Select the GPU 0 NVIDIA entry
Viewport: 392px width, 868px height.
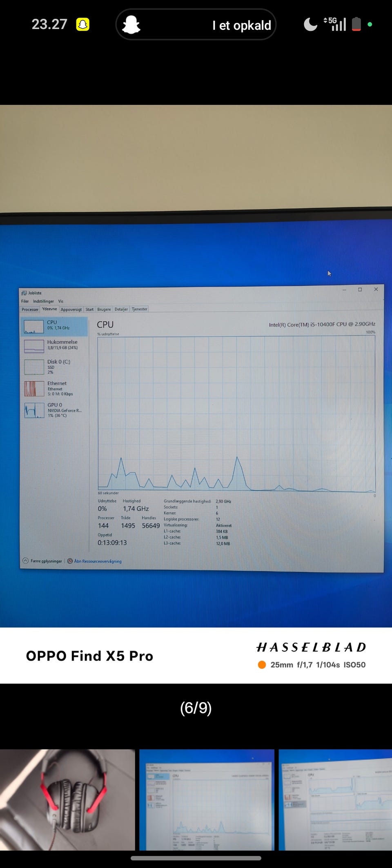54,410
